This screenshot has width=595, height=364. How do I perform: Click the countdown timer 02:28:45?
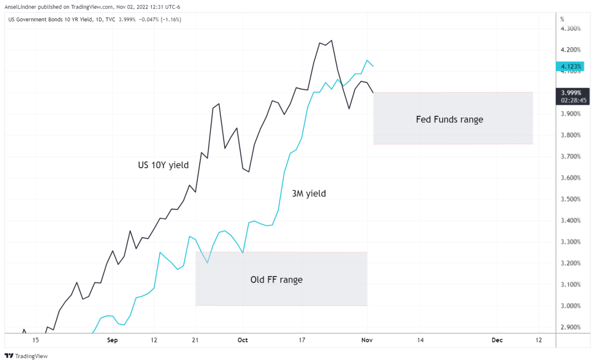tap(574, 100)
